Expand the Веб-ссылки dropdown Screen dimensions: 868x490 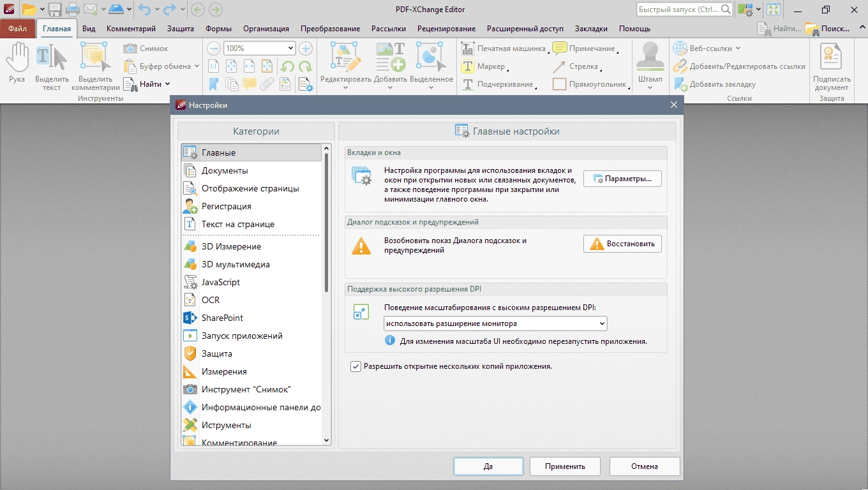(x=738, y=48)
